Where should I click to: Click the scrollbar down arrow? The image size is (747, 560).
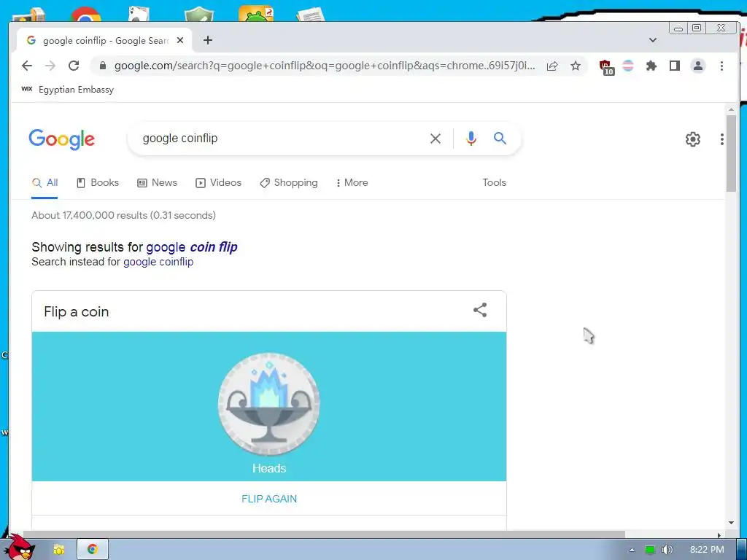(x=731, y=523)
